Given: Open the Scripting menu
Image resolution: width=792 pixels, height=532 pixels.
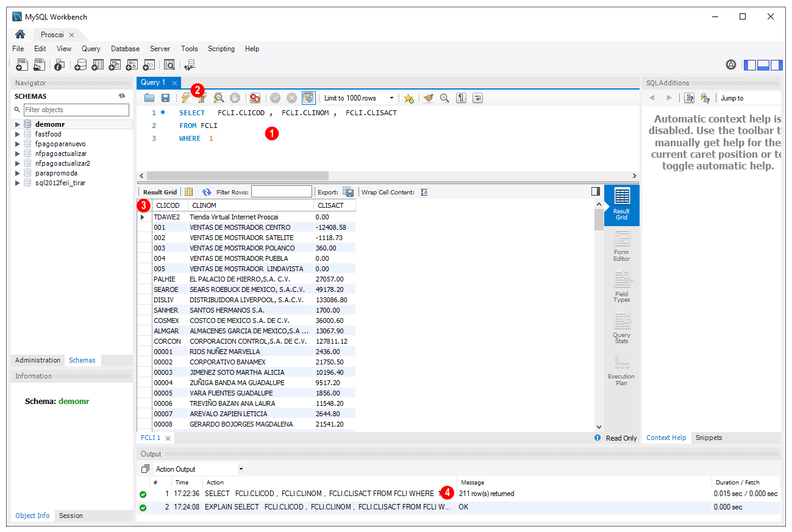Looking at the screenshot, I should (x=221, y=49).
